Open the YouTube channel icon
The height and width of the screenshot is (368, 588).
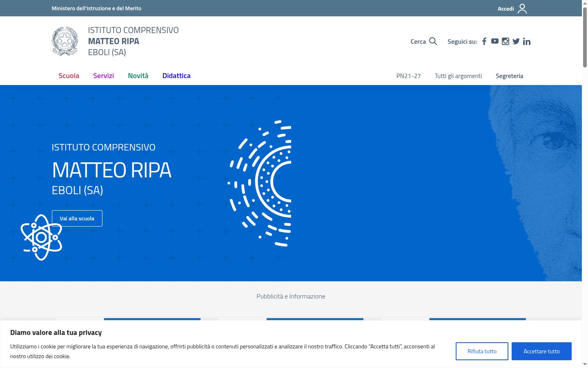pos(494,41)
